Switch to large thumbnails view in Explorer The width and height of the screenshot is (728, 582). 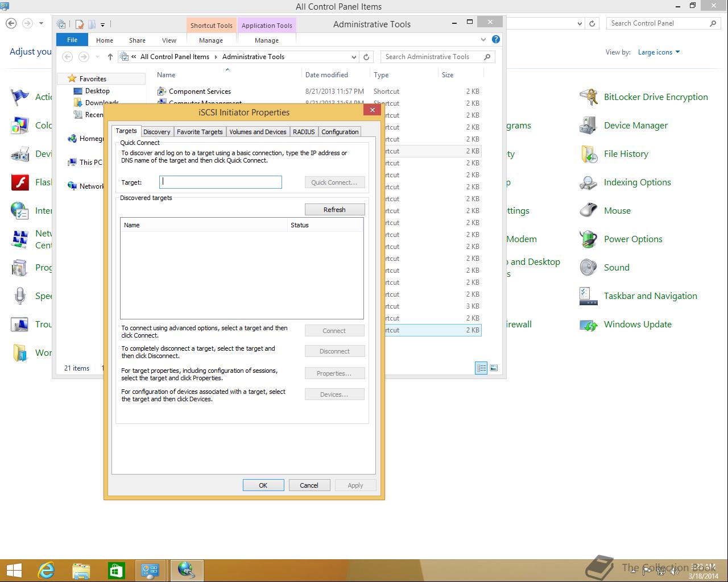pos(494,368)
